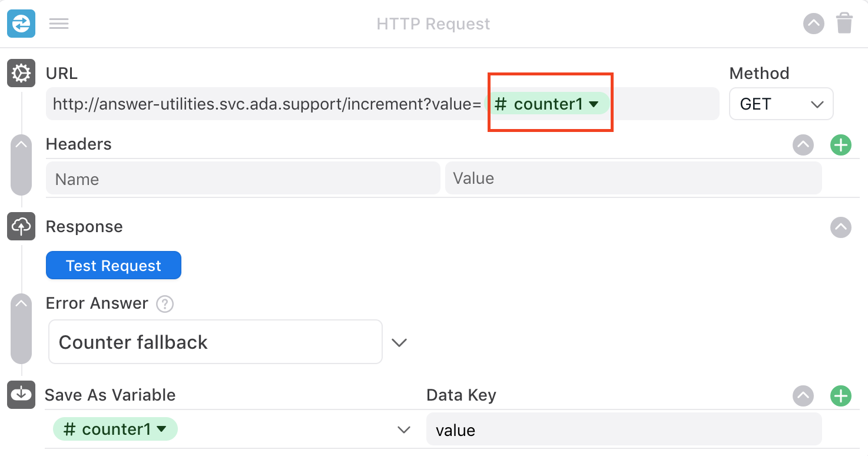Add a variable row with green plus
This screenshot has width=868, height=456.
(x=840, y=396)
